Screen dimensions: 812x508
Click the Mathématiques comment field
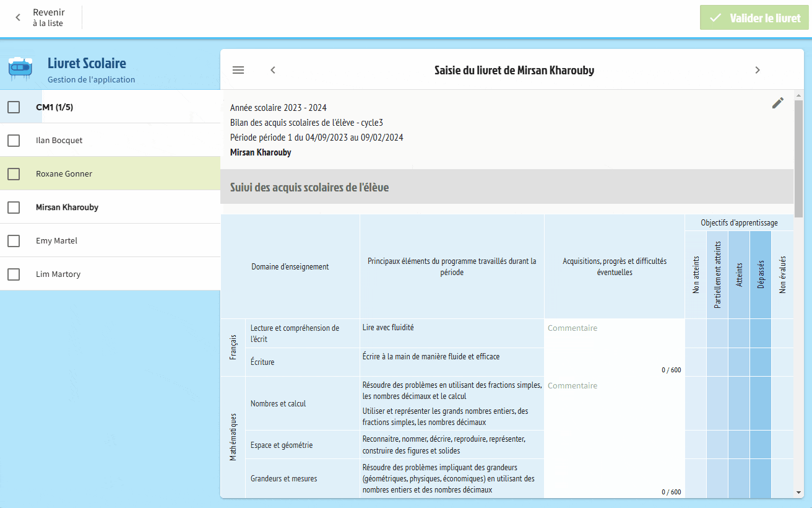[614, 427]
